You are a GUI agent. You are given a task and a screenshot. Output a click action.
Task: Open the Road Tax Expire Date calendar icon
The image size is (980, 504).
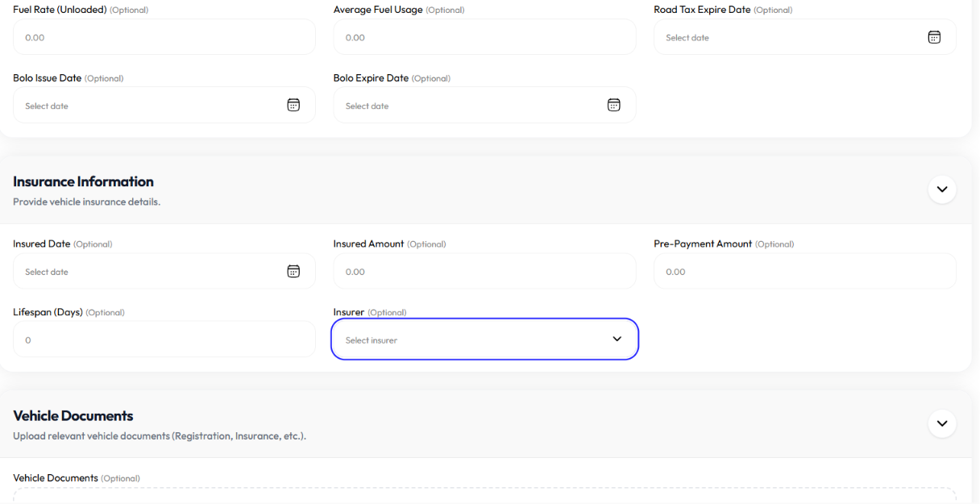point(934,37)
